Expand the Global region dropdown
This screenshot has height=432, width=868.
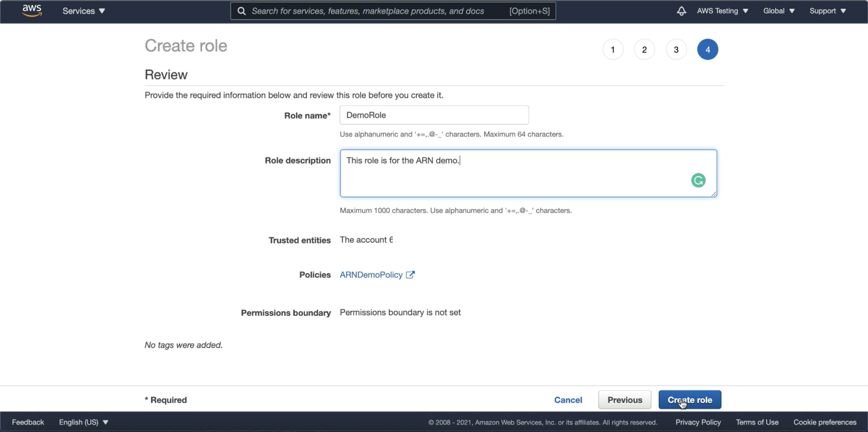tap(778, 11)
